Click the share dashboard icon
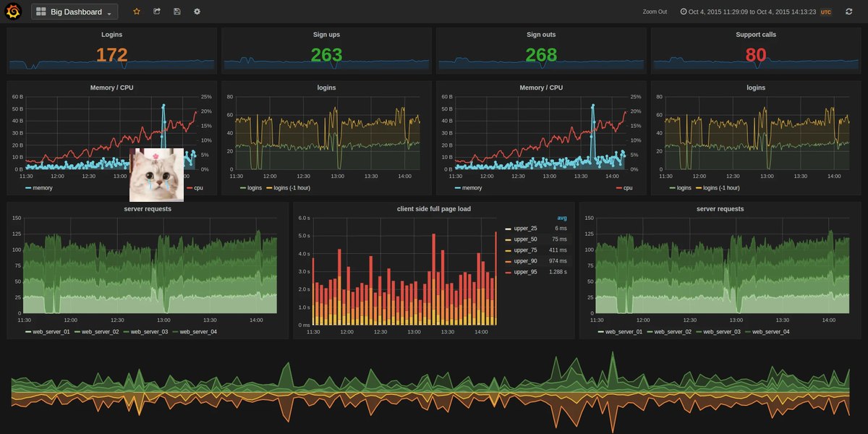This screenshot has height=434, width=868. 157,12
